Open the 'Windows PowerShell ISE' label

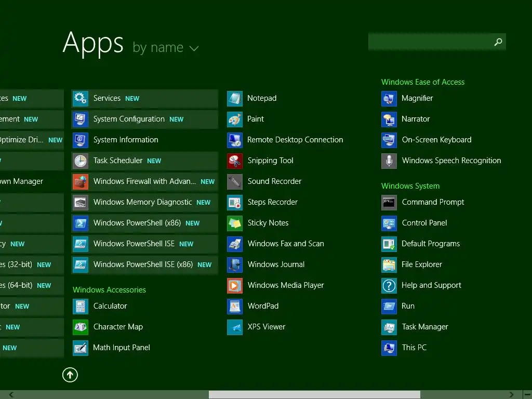[134, 244]
